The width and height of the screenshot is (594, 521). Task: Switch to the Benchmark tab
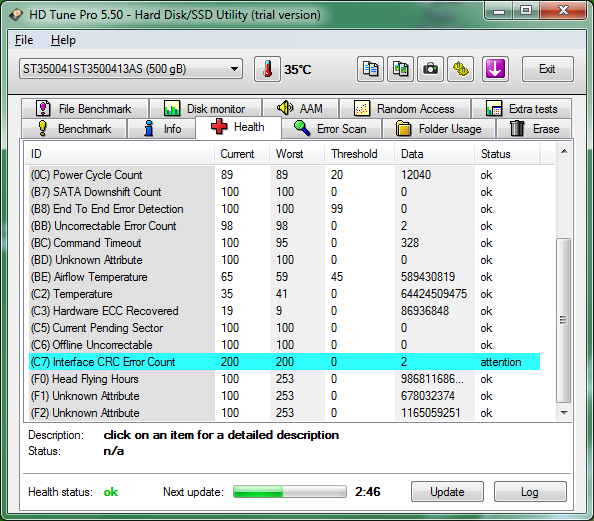pyautogui.click(x=74, y=129)
